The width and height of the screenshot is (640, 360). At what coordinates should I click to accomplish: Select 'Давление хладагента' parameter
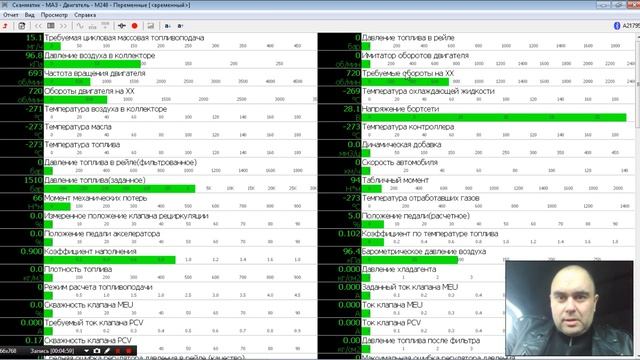(399, 269)
